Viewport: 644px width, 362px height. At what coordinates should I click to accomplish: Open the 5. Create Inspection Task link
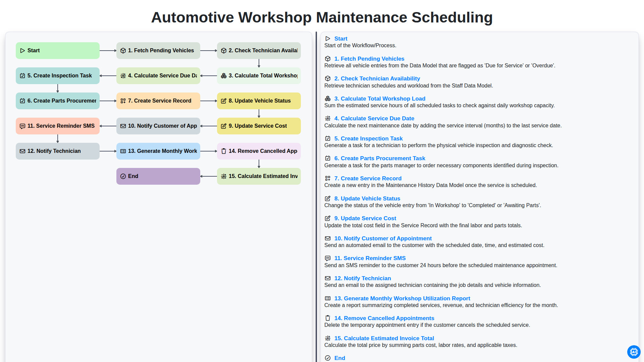click(x=369, y=138)
